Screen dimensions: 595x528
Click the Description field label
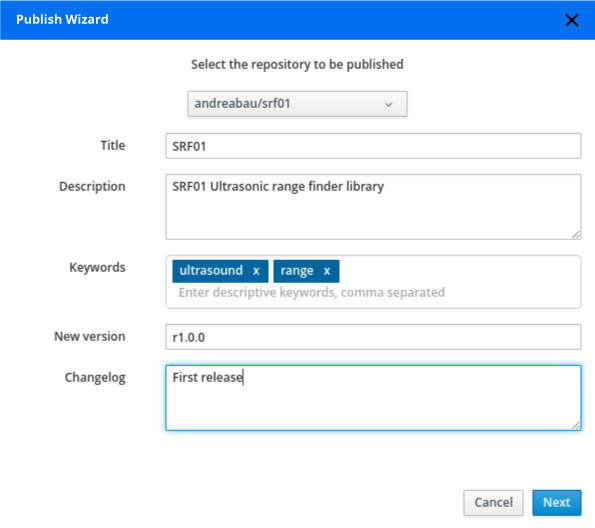pos(92,186)
